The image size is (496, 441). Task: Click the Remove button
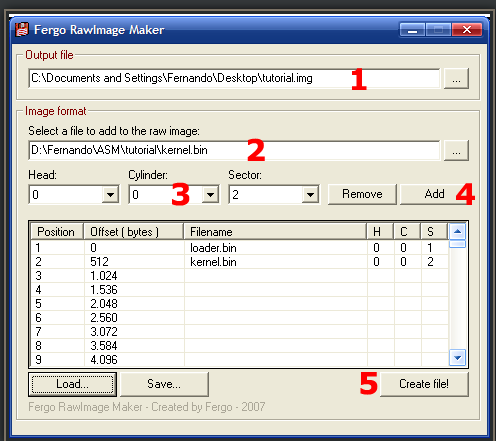click(362, 194)
